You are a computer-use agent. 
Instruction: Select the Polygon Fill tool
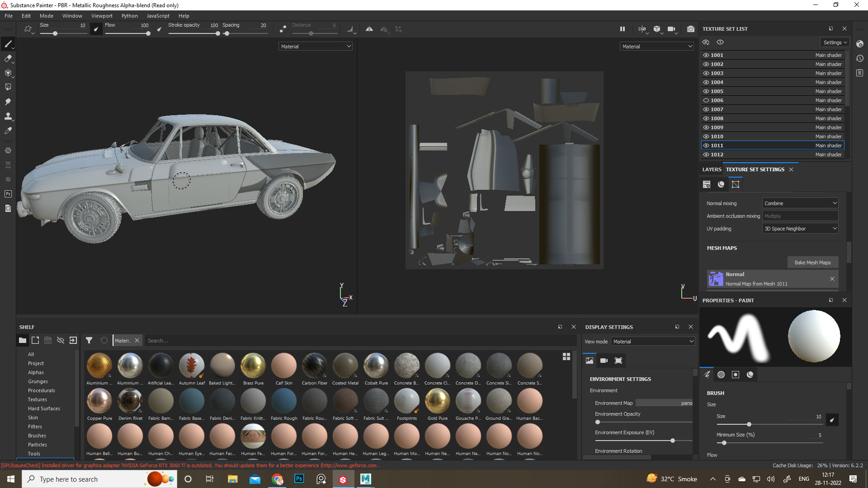tap(8, 87)
